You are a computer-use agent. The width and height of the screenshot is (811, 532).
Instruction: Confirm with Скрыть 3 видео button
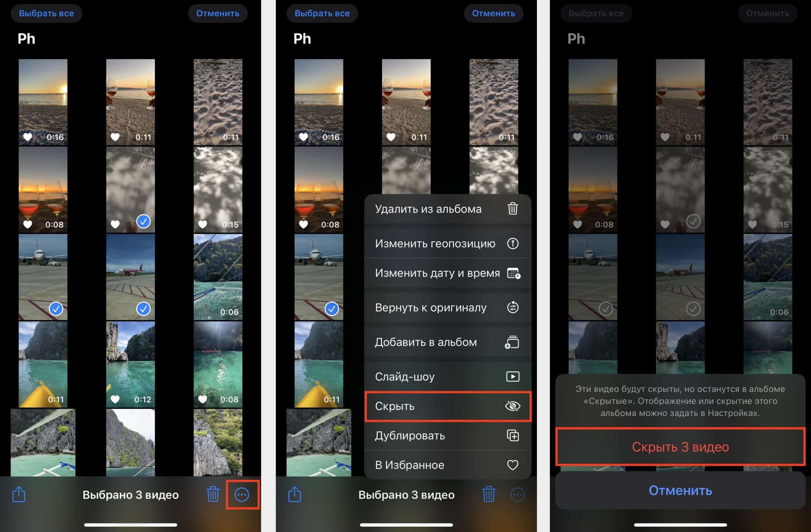(680, 447)
